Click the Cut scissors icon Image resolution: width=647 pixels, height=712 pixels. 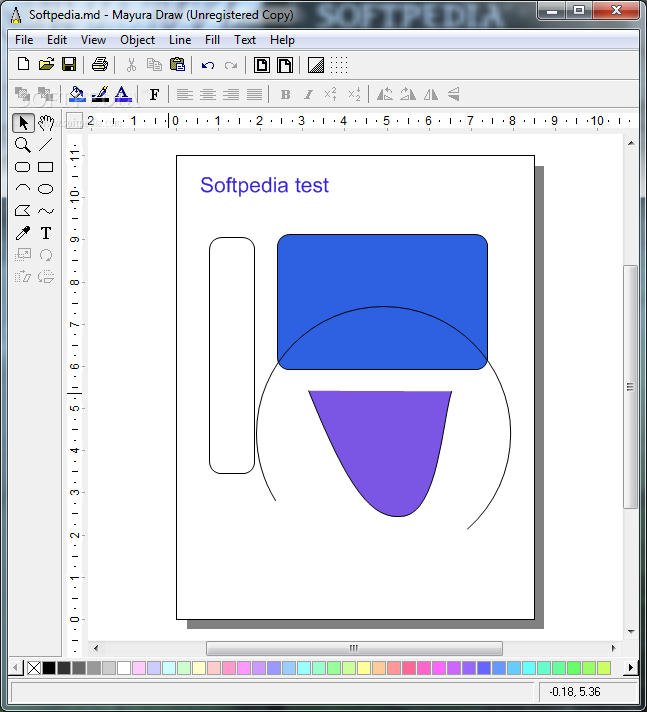tap(131, 65)
